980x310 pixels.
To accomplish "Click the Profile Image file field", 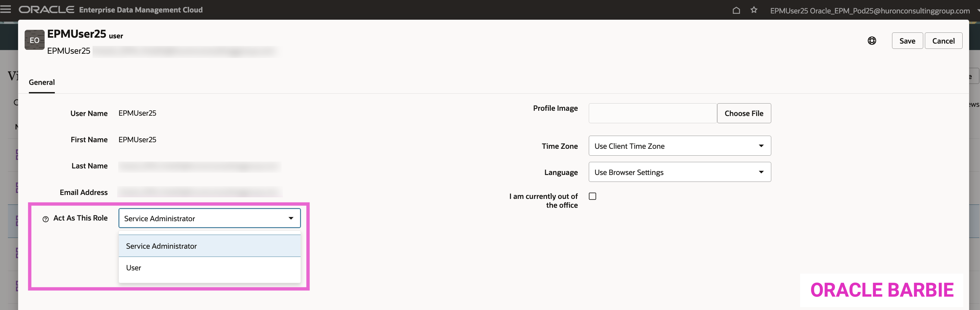I will pos(652,114).
